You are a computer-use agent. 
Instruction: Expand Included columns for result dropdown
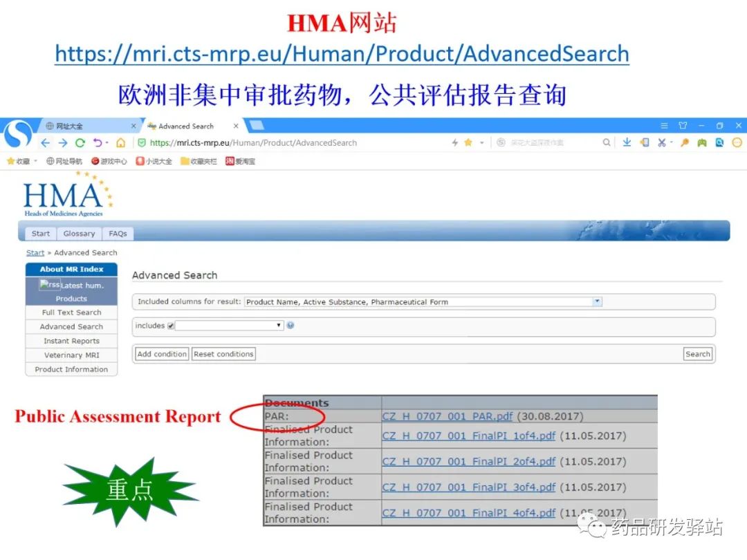tap(597, 301)
